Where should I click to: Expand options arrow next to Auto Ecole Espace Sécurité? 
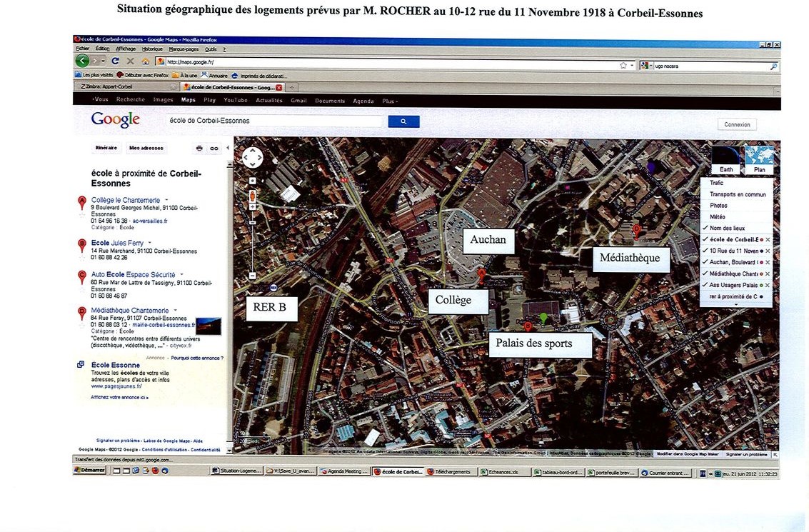pyautogui.click(x=181, y=275)
